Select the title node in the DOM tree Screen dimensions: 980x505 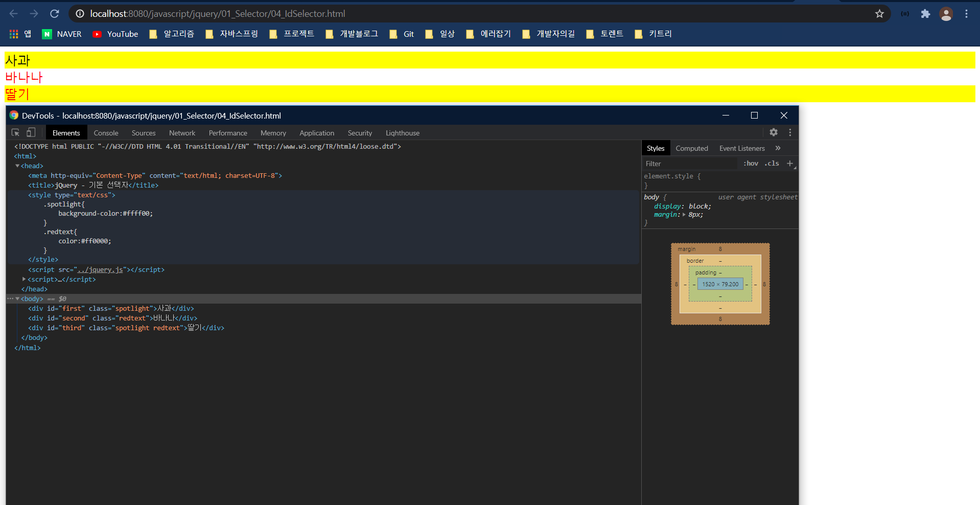pos(93,186)
